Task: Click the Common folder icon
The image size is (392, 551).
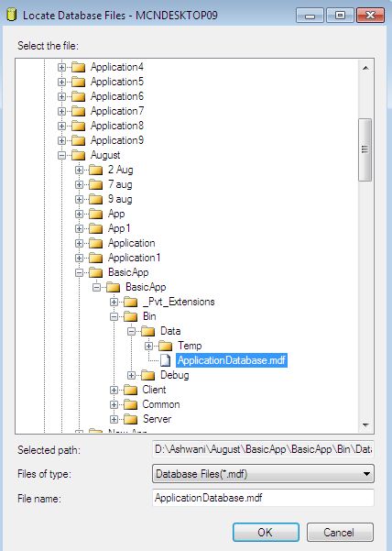Action: [131, 405]
